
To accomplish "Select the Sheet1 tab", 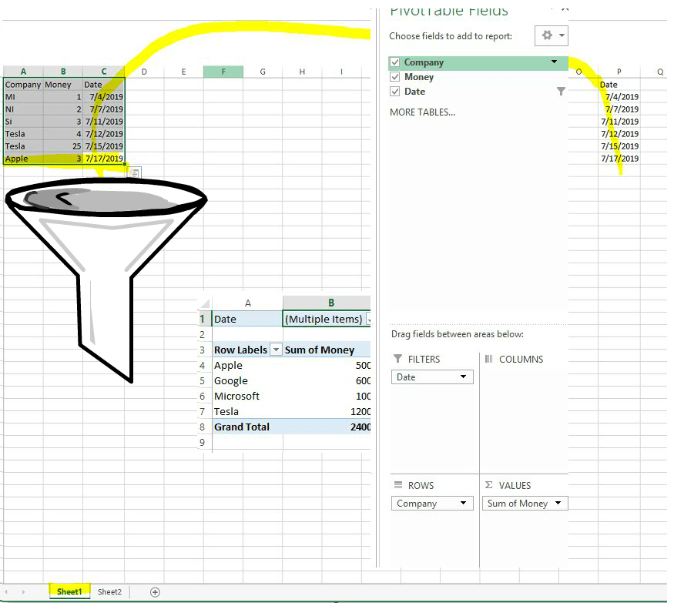I will click(x=69, y=591).
